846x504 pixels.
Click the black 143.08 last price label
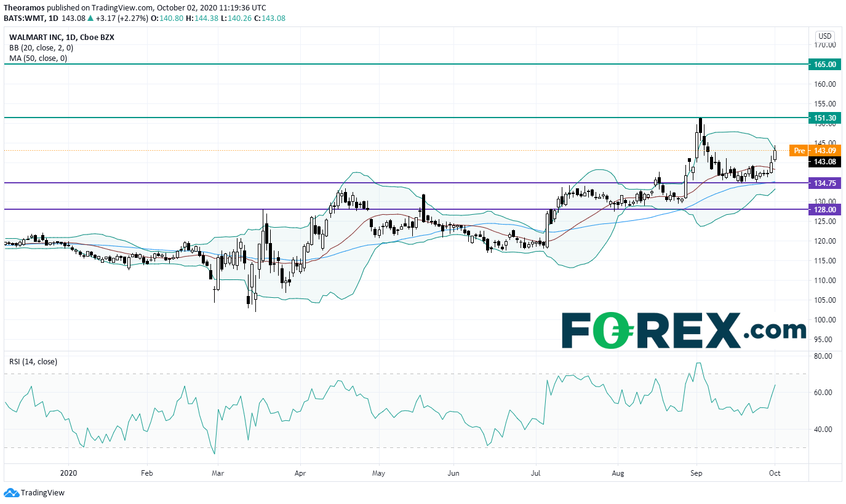(x=824, y=162)
